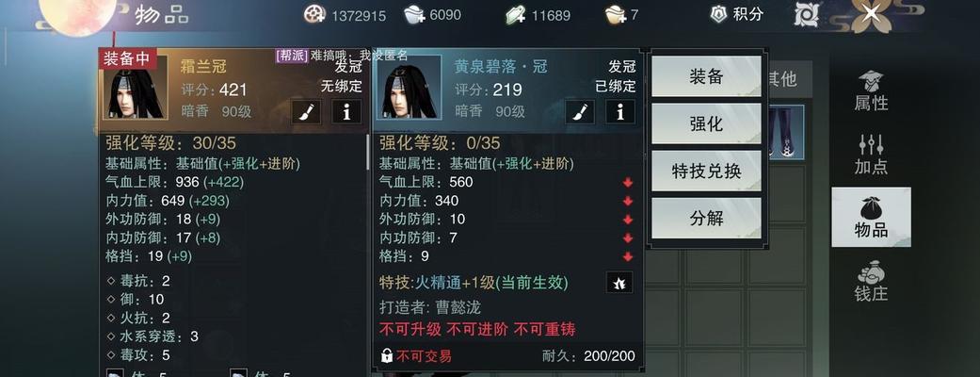The image size is (980, 377).
Task: Switch to the 属性 sidebar tab
Action: (871, 90)
